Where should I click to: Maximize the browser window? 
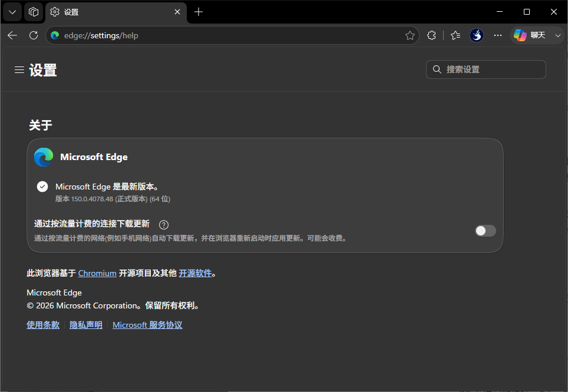527,12
